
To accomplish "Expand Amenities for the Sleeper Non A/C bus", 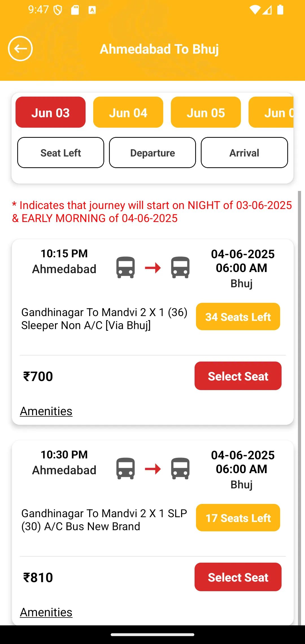I will (x=46, y=411).
